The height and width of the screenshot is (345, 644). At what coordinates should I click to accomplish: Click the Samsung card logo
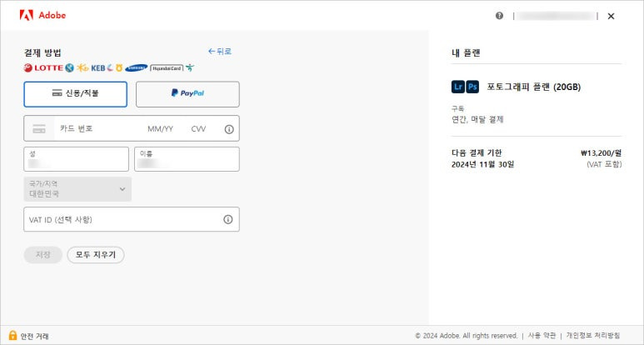pyautogui.click(x=137, y=67)
